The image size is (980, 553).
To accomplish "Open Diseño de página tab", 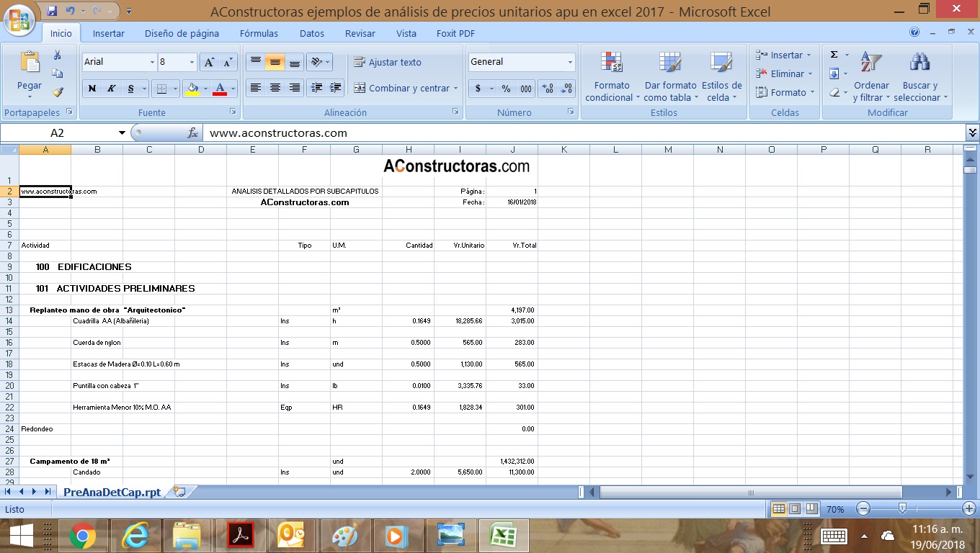I will click(182, 33).
